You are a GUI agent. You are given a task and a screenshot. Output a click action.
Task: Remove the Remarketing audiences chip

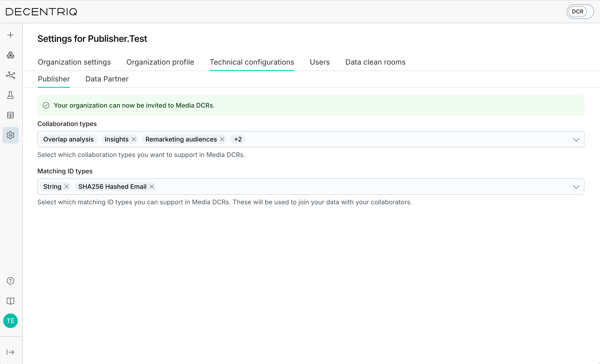(222, 139)
